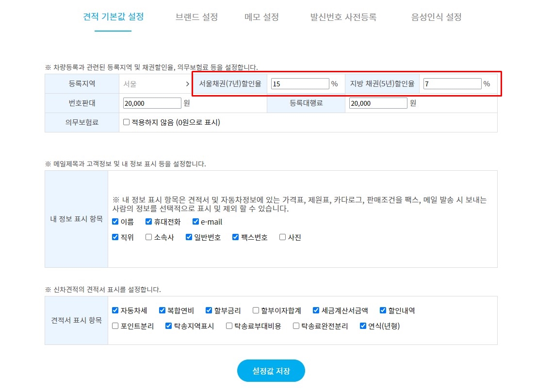
Task: Uncheck the e-mail checkbox
Action: point(195,221)
